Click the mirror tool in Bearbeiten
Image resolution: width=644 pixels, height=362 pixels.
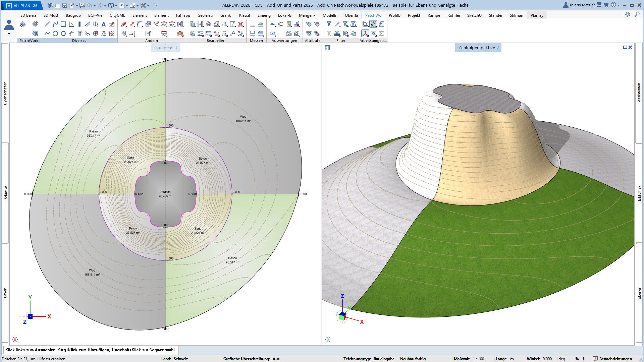pyautogui.click(x=224, y=24)
